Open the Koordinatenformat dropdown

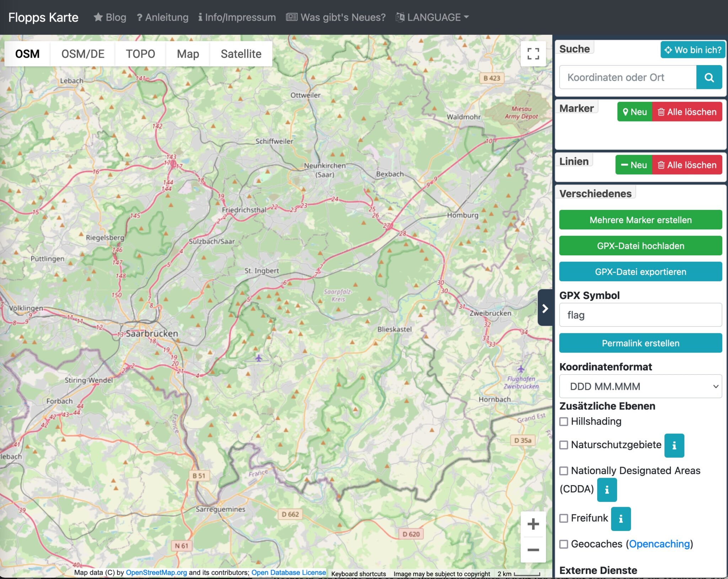pos(640,386)
